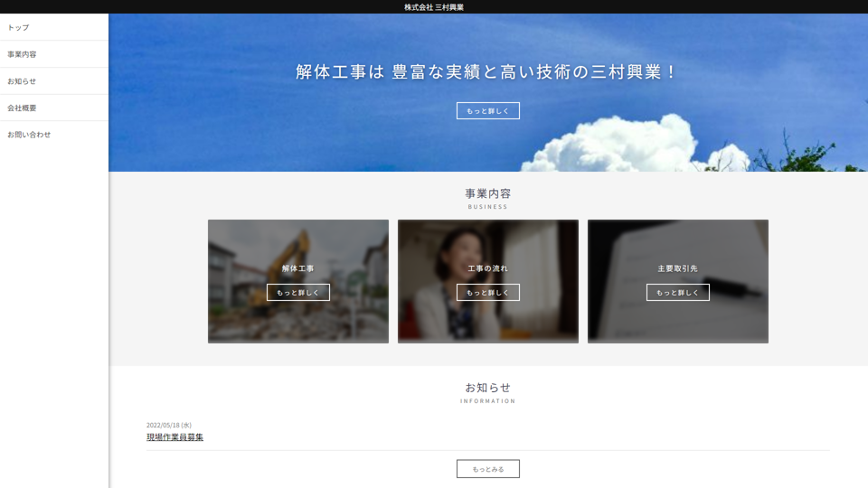The image size is (868, 488).
Task: Open the 会社概要 sidebar page
Action: [22, 108]
